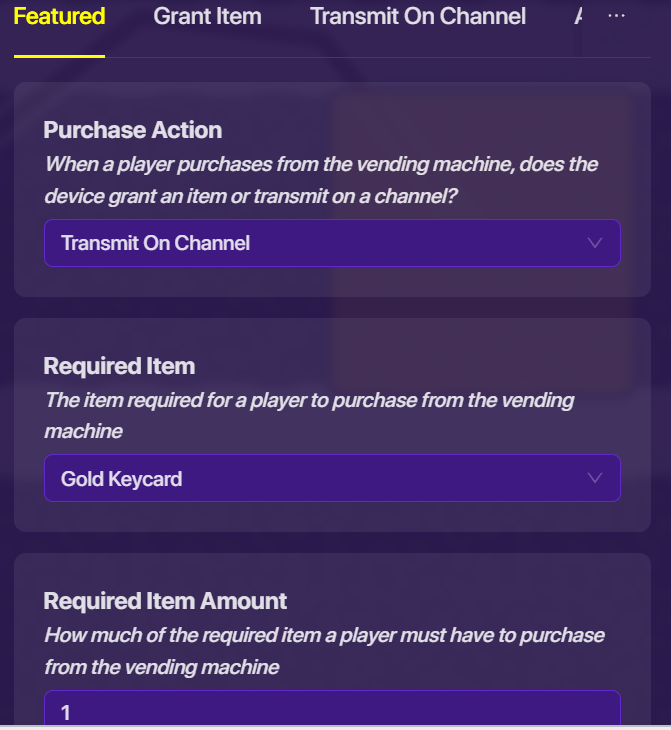The image size is (671, 730).
Task: Click the yellow underline beneath Featured
Action: (59, 56)
